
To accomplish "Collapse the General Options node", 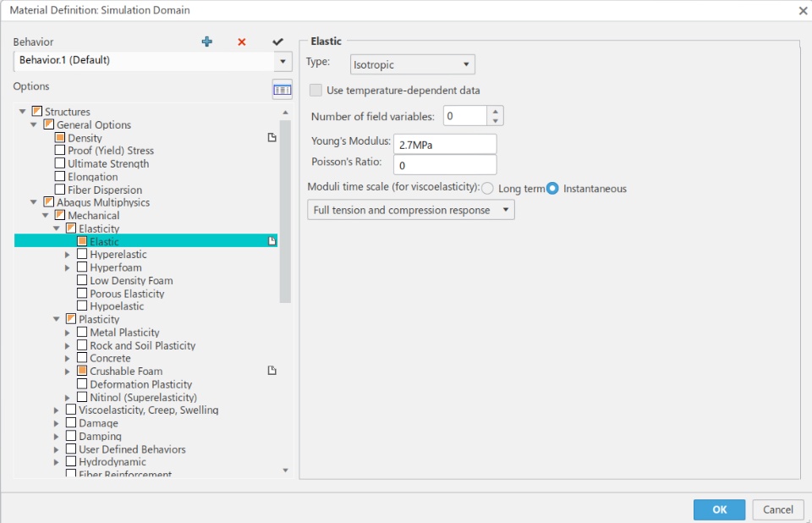I will pyautogui.click(x=34, y=124).
